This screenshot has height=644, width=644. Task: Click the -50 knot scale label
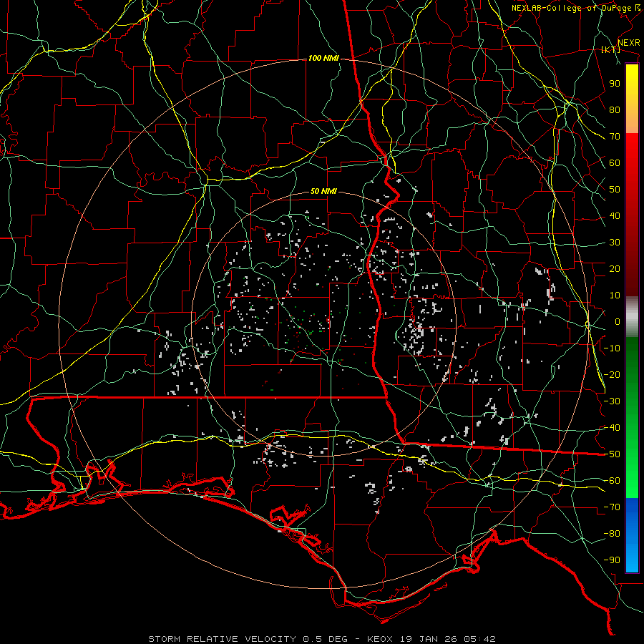612,454
